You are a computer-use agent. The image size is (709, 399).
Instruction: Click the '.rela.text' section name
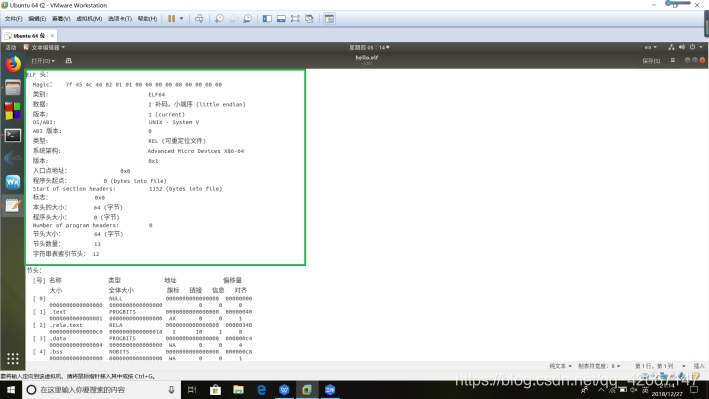(66, 325)
